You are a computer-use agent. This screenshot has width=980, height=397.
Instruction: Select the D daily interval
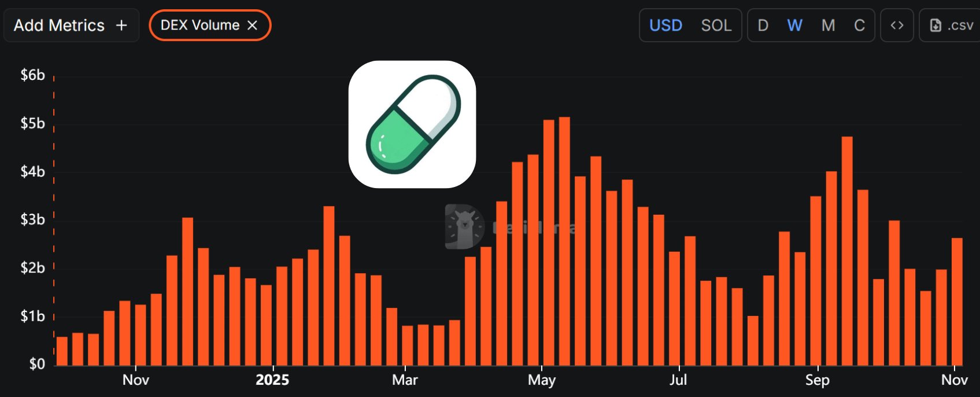pyautogui.click(x=763, y=25)
